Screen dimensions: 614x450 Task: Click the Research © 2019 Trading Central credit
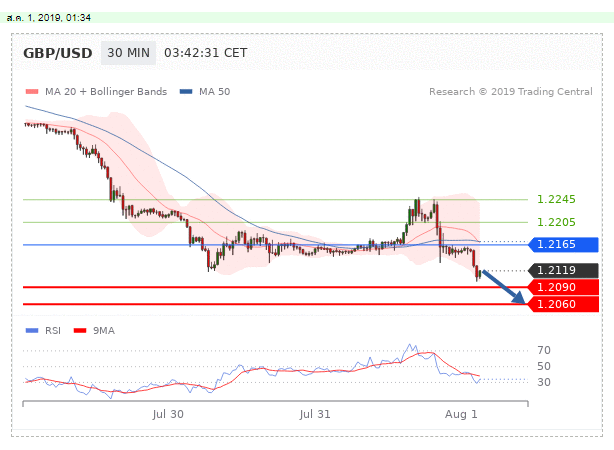511,92
